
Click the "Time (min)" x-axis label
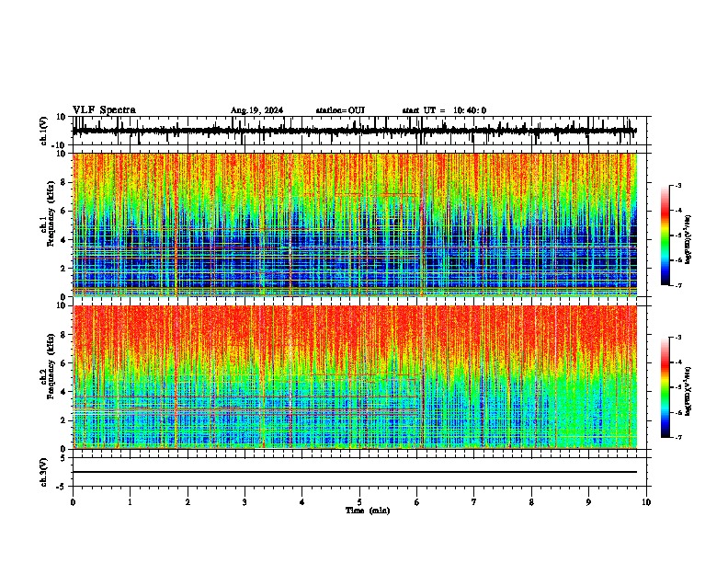(x=368, y=511)
